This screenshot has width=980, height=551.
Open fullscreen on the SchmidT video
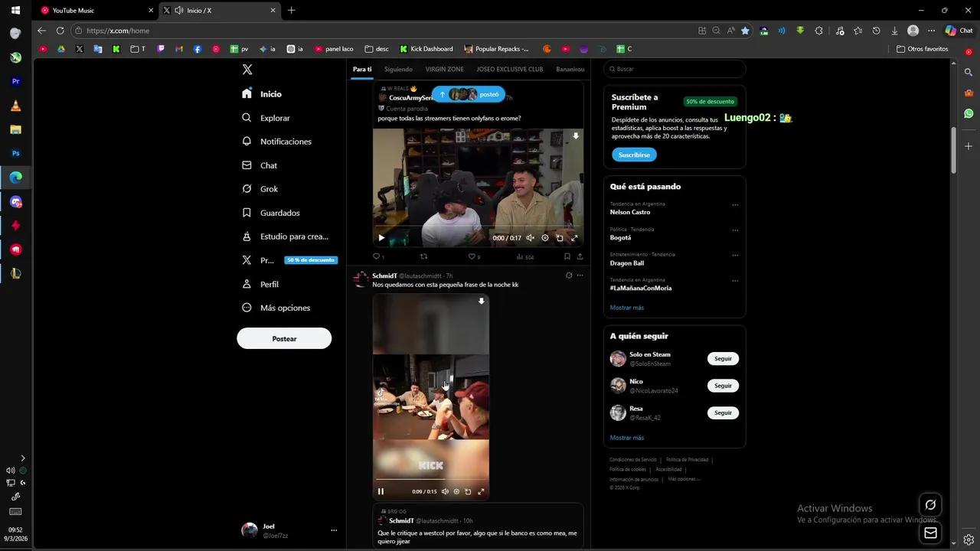point(481,491)
